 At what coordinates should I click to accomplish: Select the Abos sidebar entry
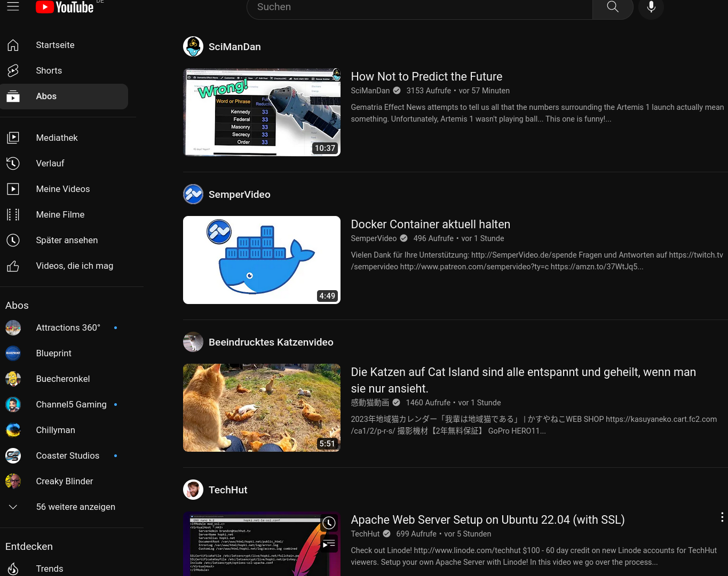click(x=64, y=97)
